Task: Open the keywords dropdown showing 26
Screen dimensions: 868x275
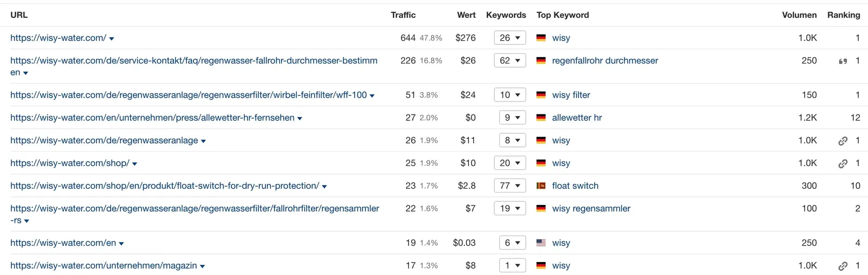Action: pos(510,38)
